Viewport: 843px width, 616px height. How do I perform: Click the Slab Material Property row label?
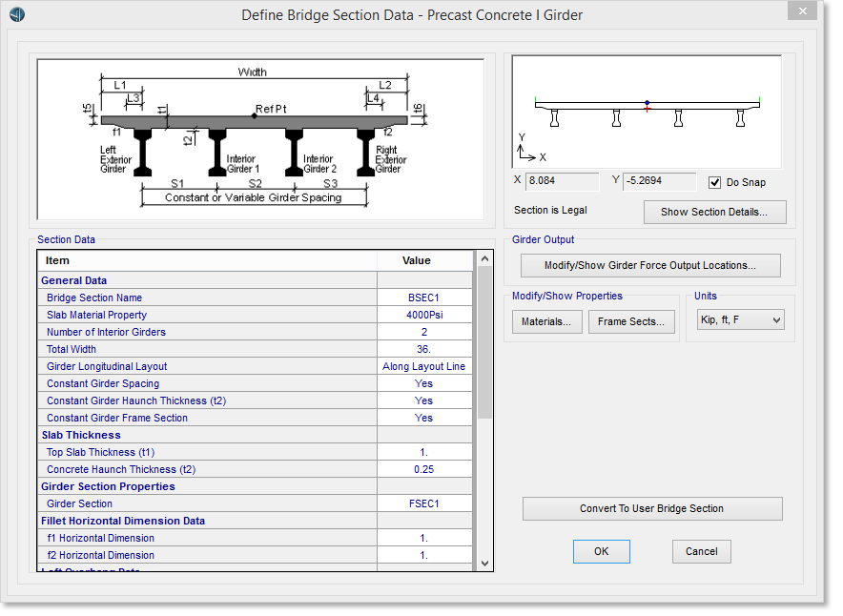96,315
